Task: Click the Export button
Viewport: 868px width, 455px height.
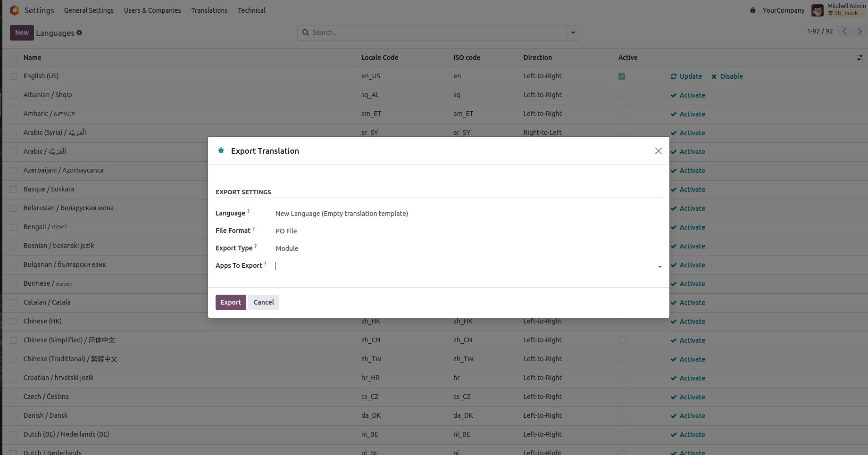Action: [x=231, y=302]
